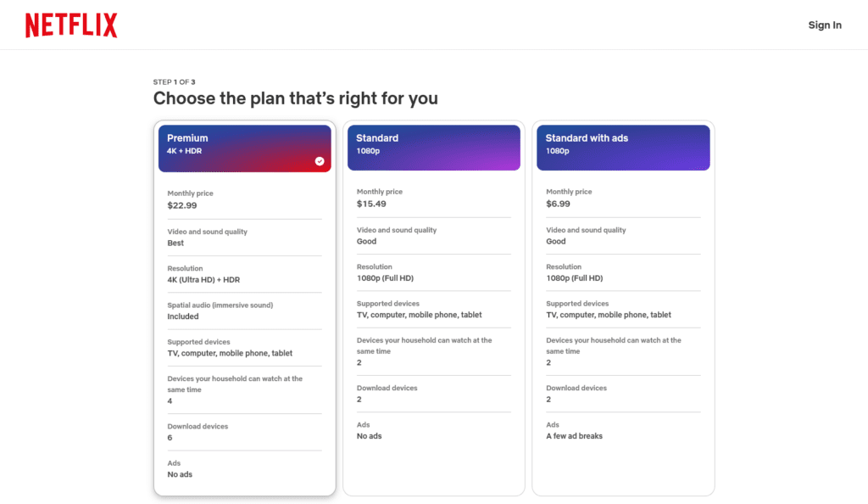868x504 pixels.
Task: Click the Netflix logo
Action: tap(71, 25)
